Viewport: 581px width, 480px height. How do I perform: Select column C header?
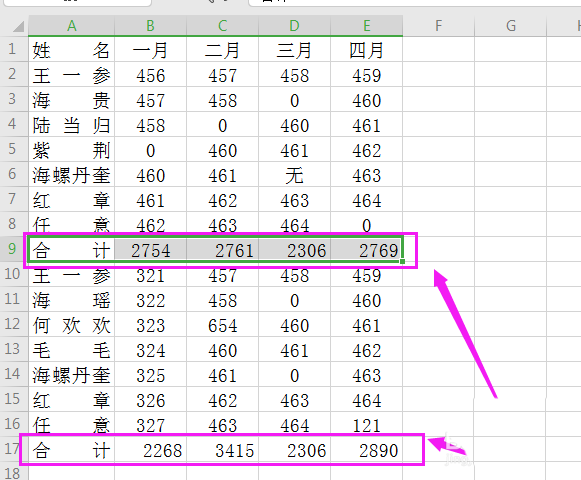[x=222, y=26]
